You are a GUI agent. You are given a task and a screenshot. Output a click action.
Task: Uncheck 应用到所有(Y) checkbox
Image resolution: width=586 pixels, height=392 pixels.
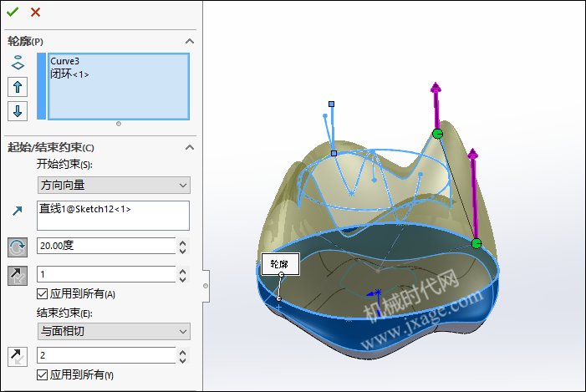(x=43, y=374)
